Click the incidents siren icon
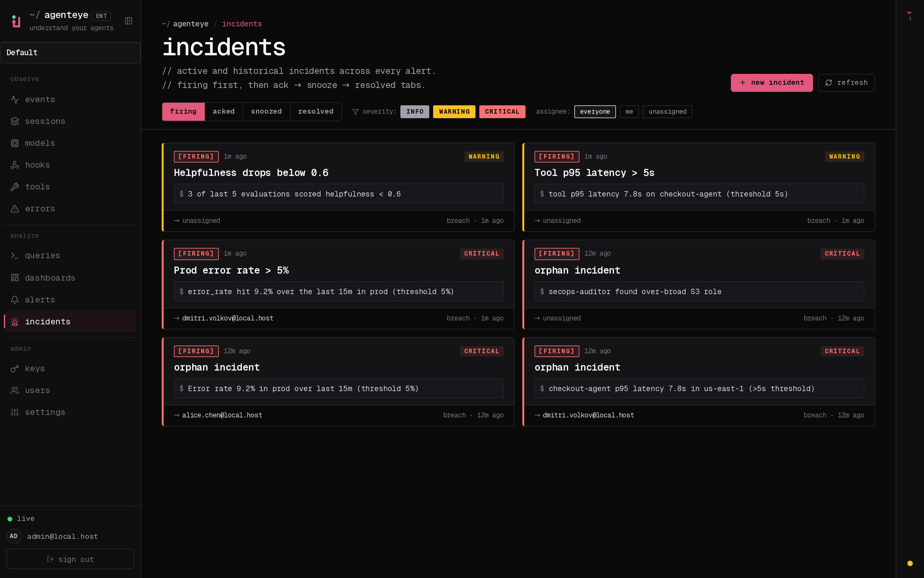This screenshot has height=578, width=924. click(x=15, y=322)
